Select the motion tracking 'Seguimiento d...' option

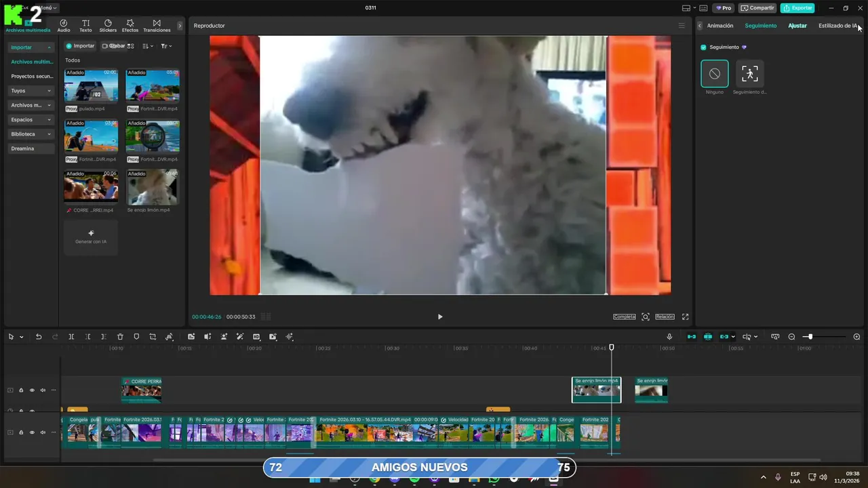pos(749,74)
